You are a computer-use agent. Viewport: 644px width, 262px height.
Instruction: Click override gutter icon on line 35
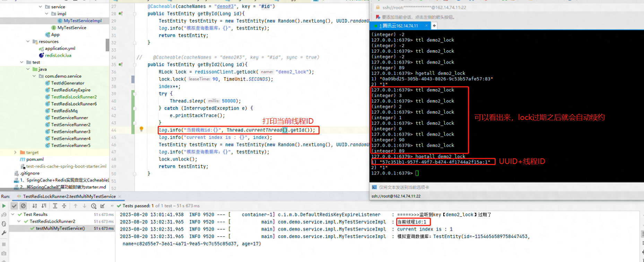coord(121,64)
